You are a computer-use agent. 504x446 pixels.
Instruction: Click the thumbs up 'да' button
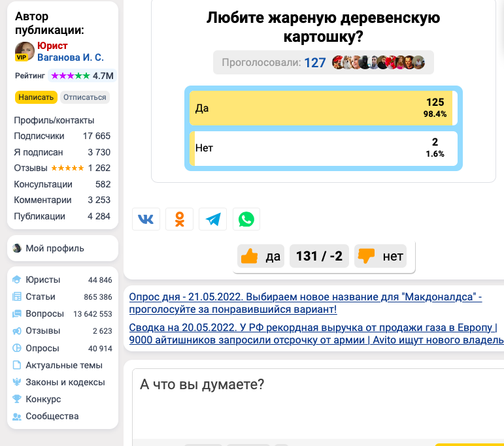[261, 256]
